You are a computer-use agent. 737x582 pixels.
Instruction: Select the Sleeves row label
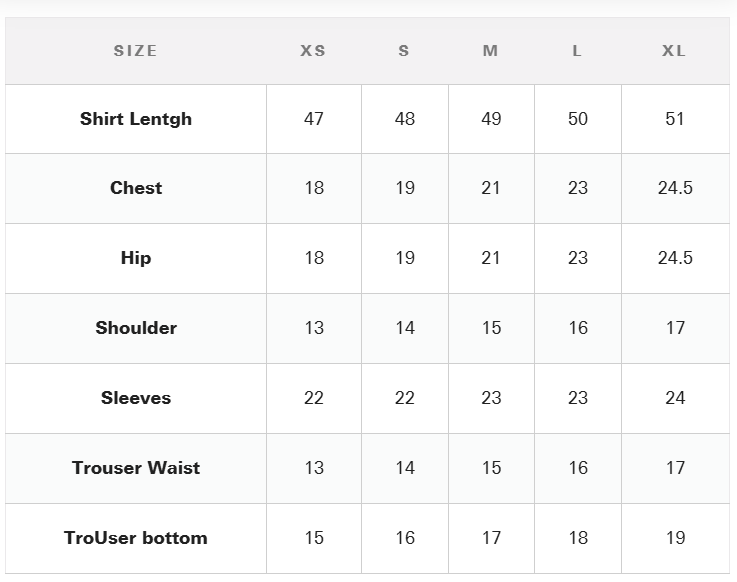pos(136,398)
